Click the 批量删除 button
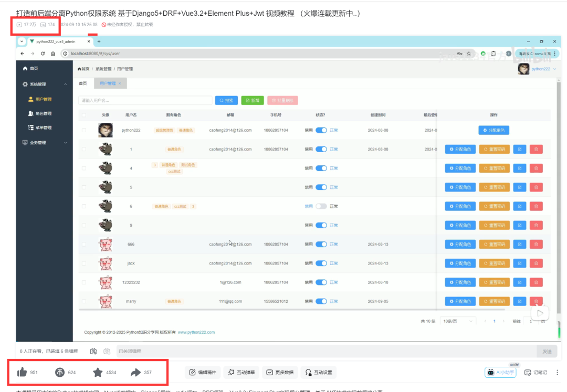The height and width of the screenshot is (392, 567). click(283, 100)
